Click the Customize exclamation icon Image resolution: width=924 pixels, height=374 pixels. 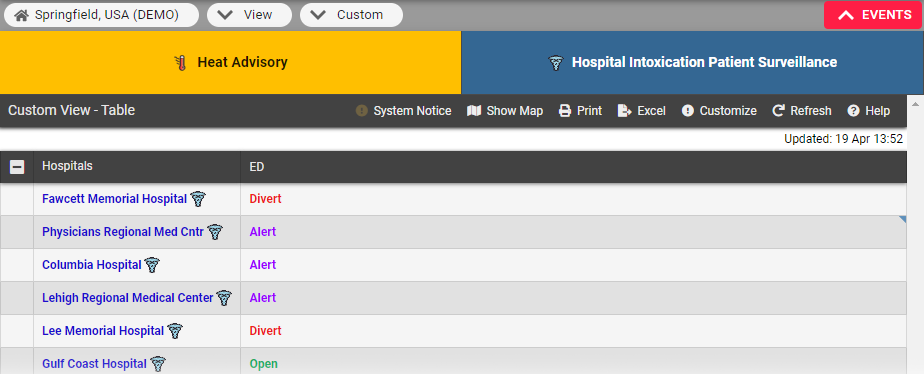click(688, 111)
